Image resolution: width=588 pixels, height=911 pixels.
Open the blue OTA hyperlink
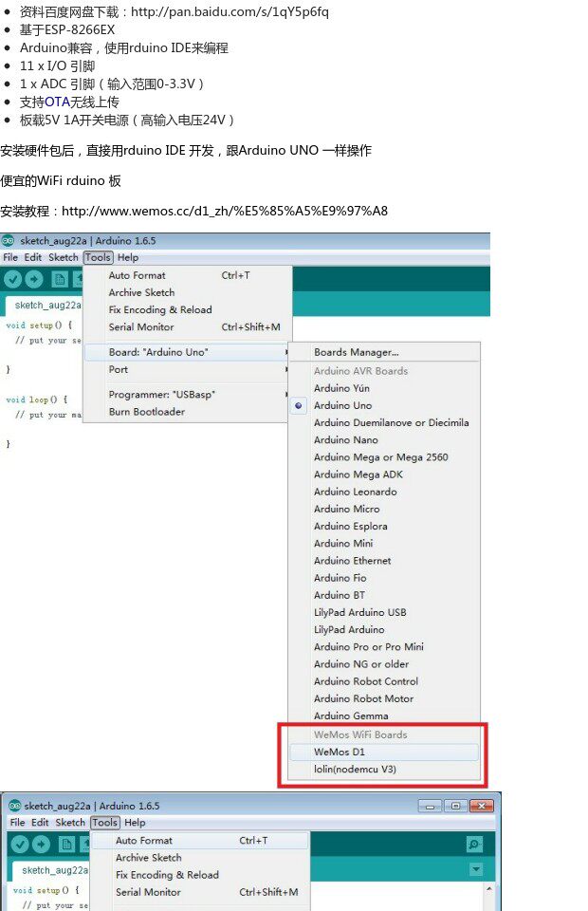(x=57, y=102)
